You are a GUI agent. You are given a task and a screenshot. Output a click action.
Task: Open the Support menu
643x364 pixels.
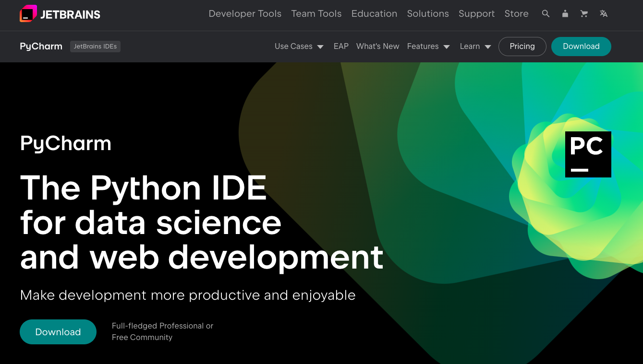pyautogui.click(x=476, y=14)
